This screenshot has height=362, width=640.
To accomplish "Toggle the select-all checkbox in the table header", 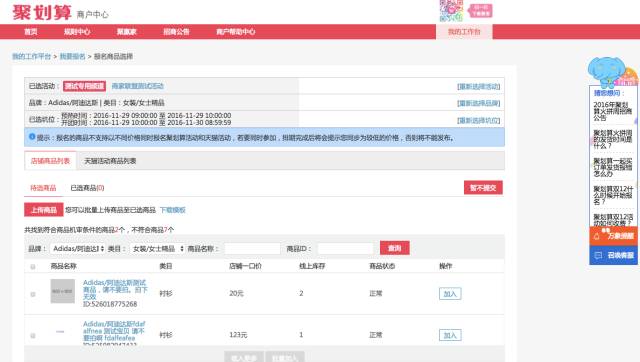I will tap(33, 267).
